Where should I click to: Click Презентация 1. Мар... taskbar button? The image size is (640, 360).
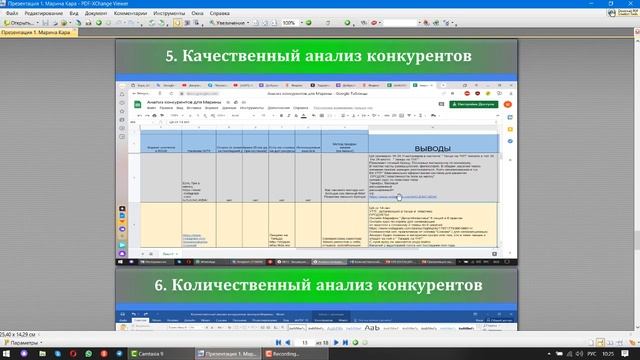tap(227, 353)
